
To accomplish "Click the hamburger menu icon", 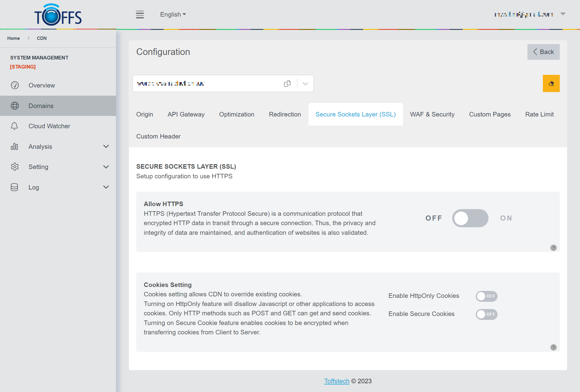I will pos(140,14).
